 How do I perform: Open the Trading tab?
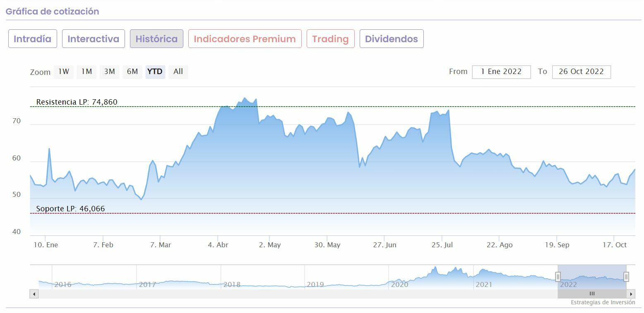(330, 39)
